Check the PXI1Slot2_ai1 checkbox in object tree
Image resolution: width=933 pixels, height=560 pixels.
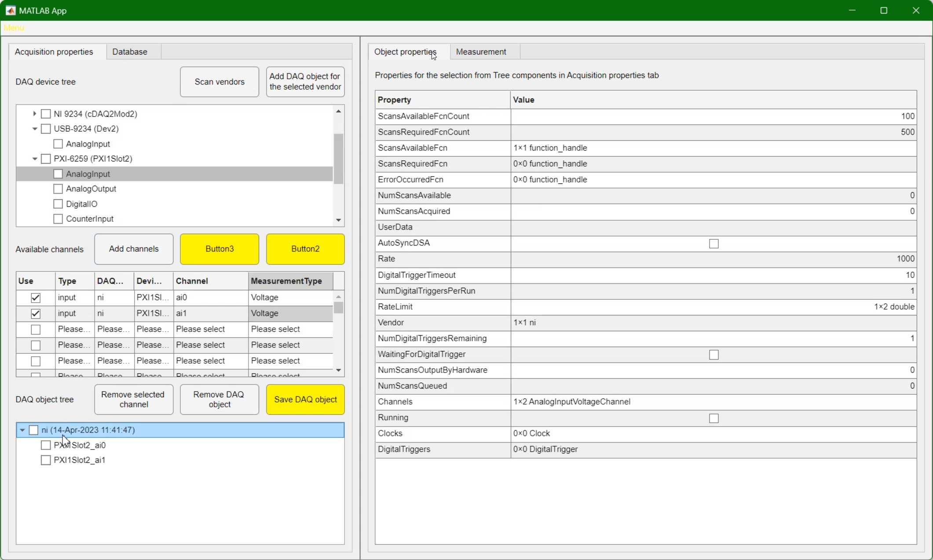(45, 460)
